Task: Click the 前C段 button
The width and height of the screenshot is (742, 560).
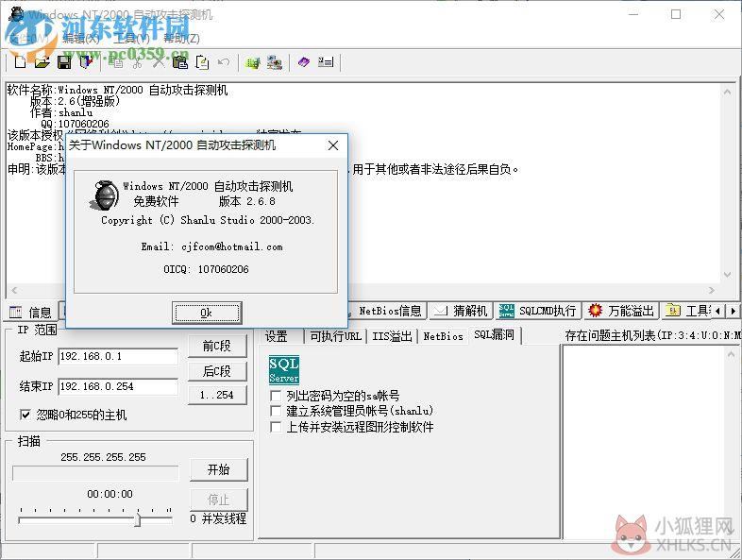Action: pos(217,346)
